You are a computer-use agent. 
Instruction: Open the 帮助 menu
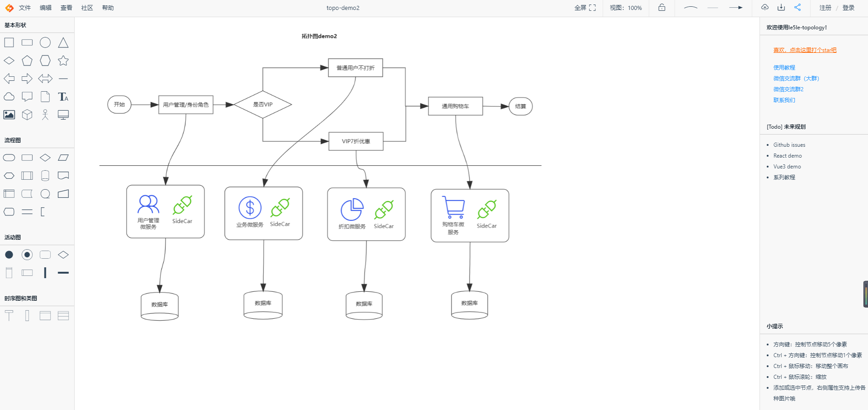click(x=108, y=8)
